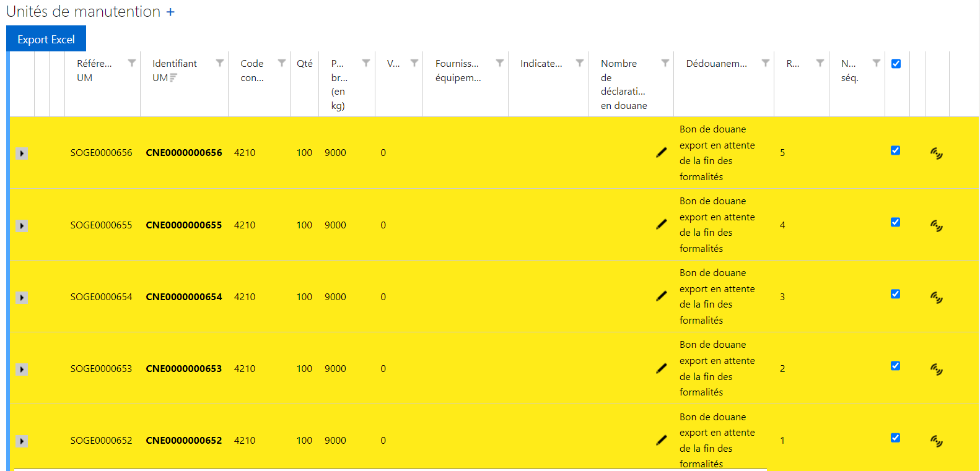Click customs status text in SOGE0000655 row

coord(717,225)
